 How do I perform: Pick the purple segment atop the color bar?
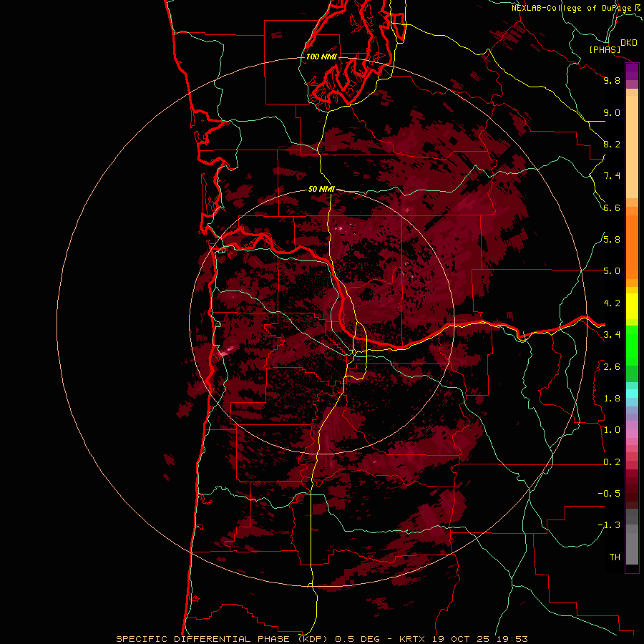click(632, 72)
